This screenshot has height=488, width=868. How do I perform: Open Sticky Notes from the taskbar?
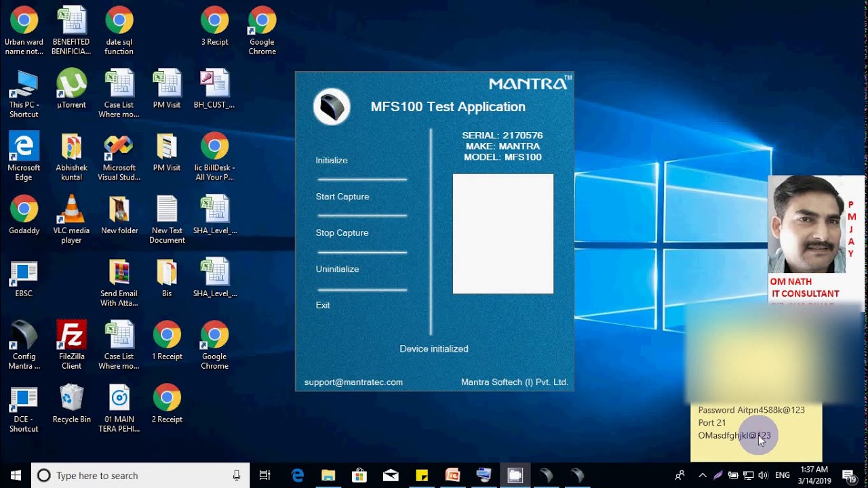[422, 475]
